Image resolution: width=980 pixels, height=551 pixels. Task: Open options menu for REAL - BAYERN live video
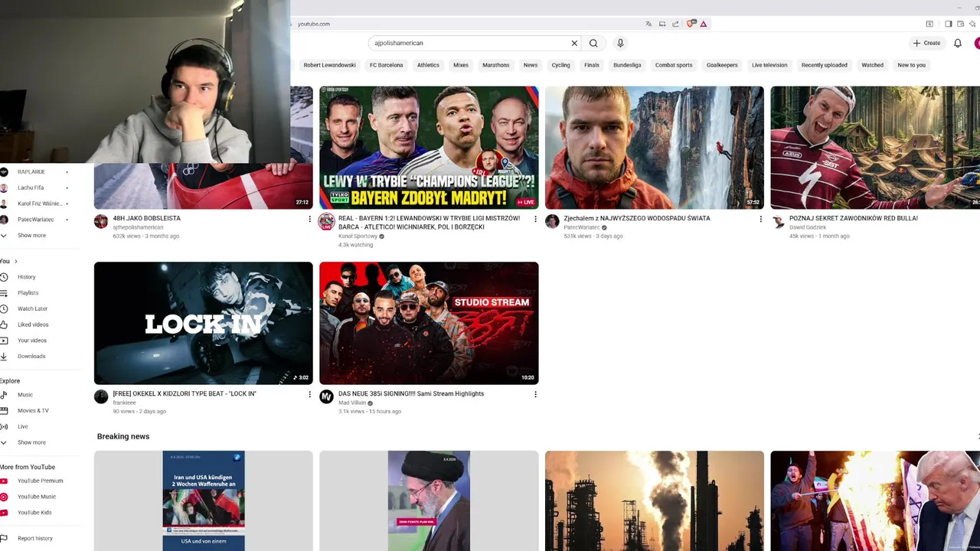(535, 219)
